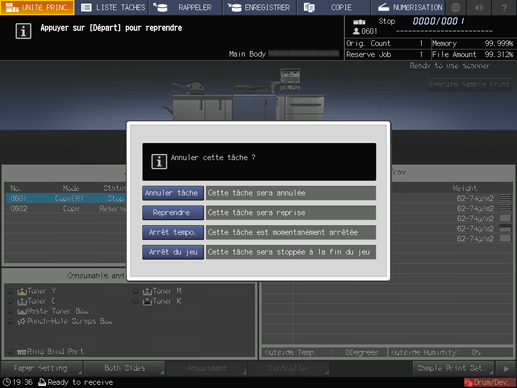Click the clock icon in status bar
This screenshot has height=388, width=517.
[7, 382]
